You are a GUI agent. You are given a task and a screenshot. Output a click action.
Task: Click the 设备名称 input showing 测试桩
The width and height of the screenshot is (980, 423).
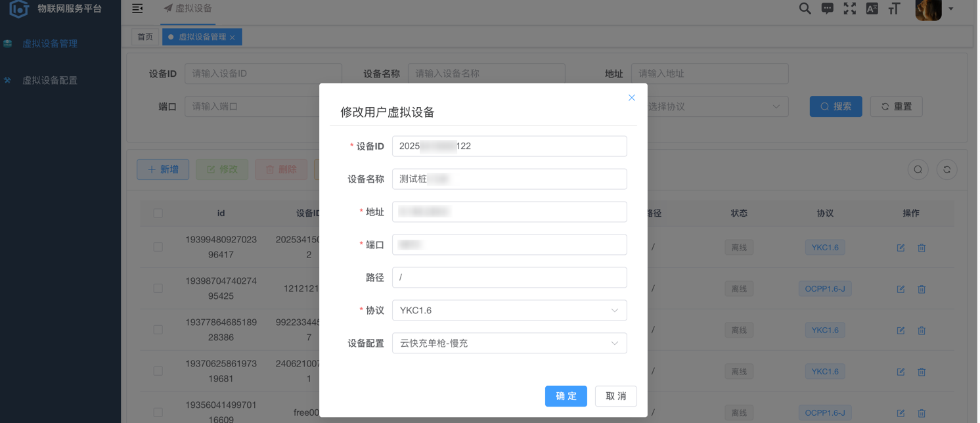pos(509,179)
